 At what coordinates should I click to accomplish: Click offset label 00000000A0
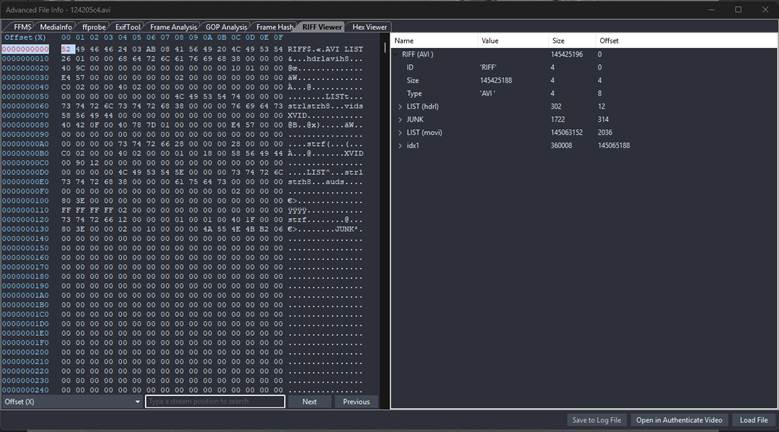click(x=25, y=144)
